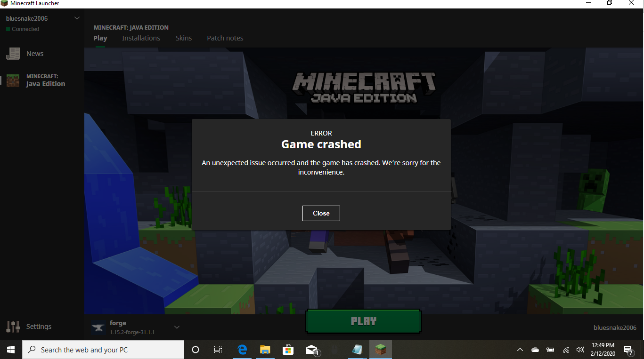Expand the bluesnake2006 account dropdown
644x359 pixels.
77,18
